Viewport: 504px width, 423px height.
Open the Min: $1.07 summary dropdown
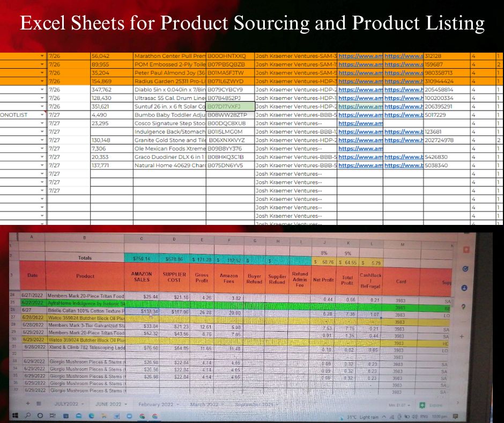(399, 405)
